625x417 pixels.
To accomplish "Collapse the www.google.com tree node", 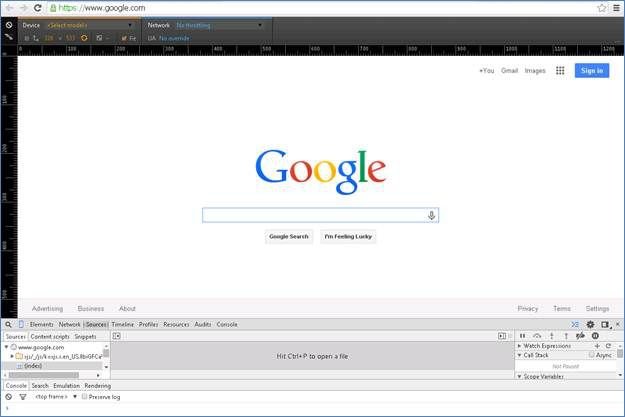I will click(6, 347).
